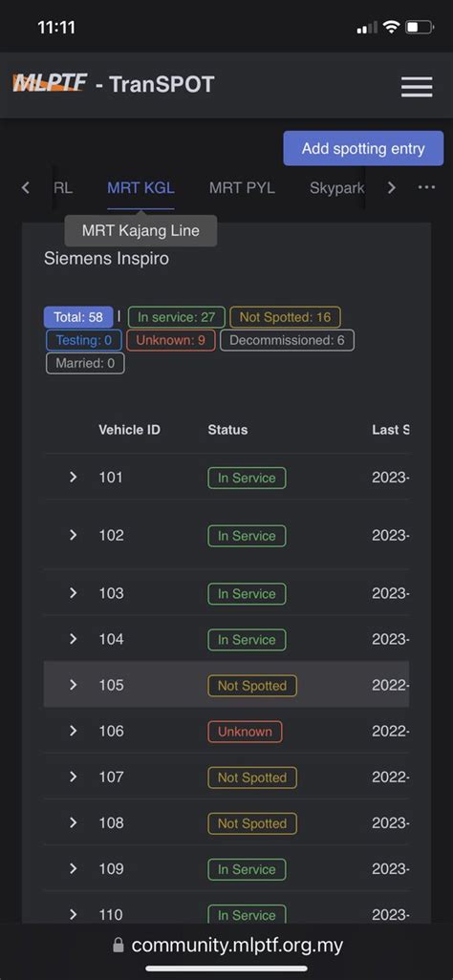Select the MRT KGL tab
The height and width of the screenshot is (980, 453).
pyautogui.click(x=140, y=188)
